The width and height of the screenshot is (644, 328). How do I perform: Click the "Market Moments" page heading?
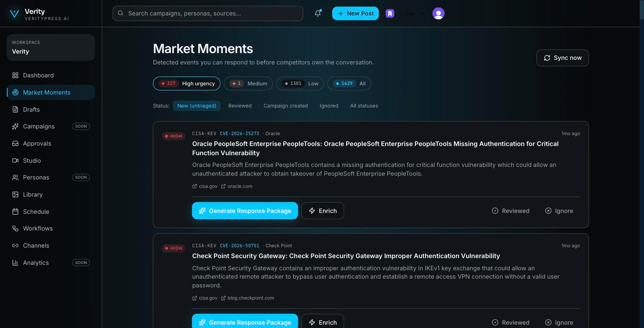(x=203, y=49)
